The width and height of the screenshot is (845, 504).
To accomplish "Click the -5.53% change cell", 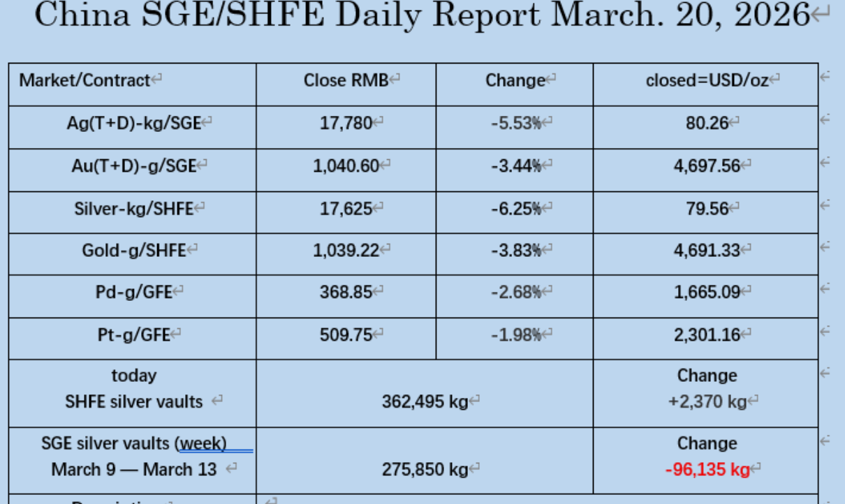I will [x=515, y=124].
